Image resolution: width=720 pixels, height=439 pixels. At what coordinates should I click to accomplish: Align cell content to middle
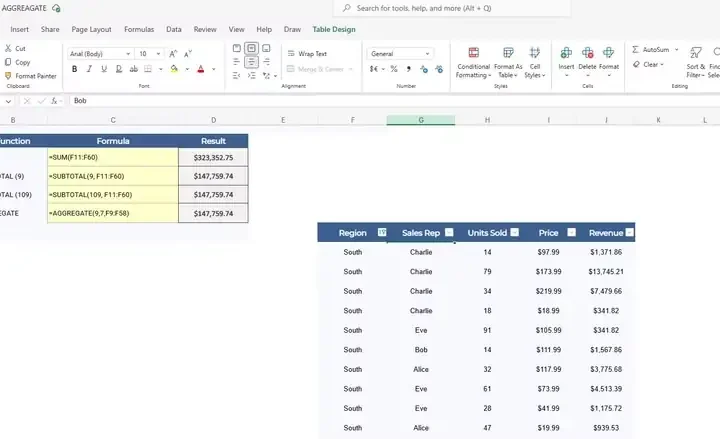[x=251, y=48]
